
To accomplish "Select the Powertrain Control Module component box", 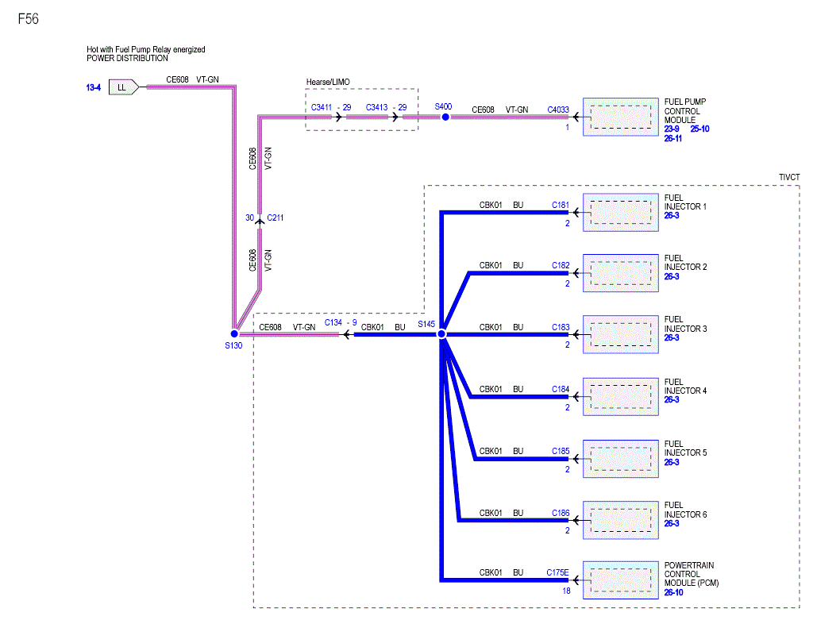I will pos(620,580).
